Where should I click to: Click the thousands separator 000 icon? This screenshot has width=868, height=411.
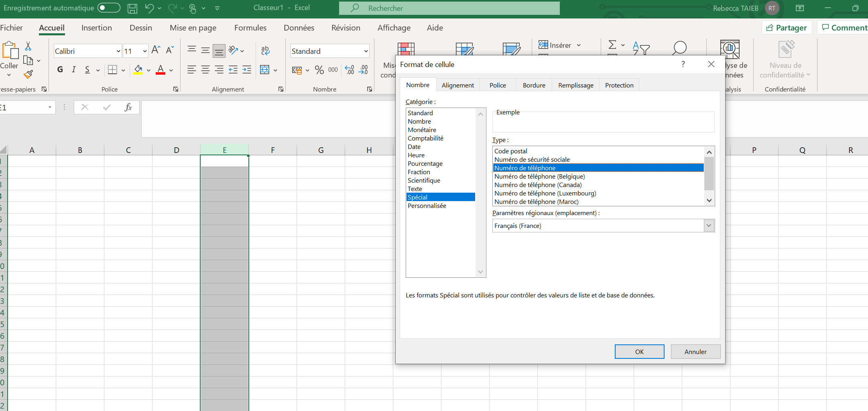pos(333,70)
